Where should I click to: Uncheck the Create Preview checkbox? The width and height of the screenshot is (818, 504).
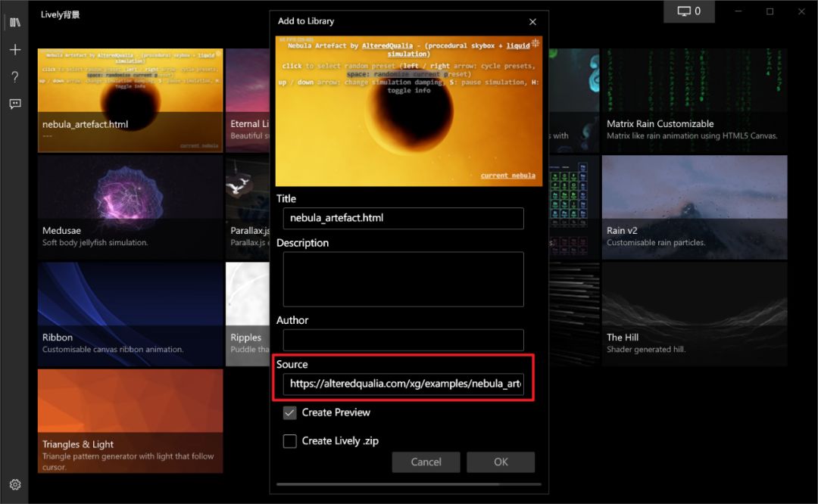click(289, 413)
